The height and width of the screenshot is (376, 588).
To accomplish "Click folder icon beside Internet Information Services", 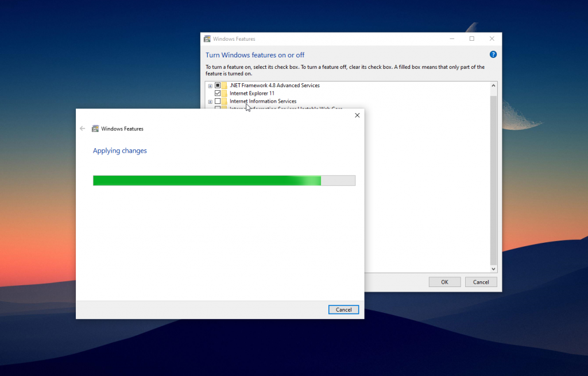I will pos(225,101).
